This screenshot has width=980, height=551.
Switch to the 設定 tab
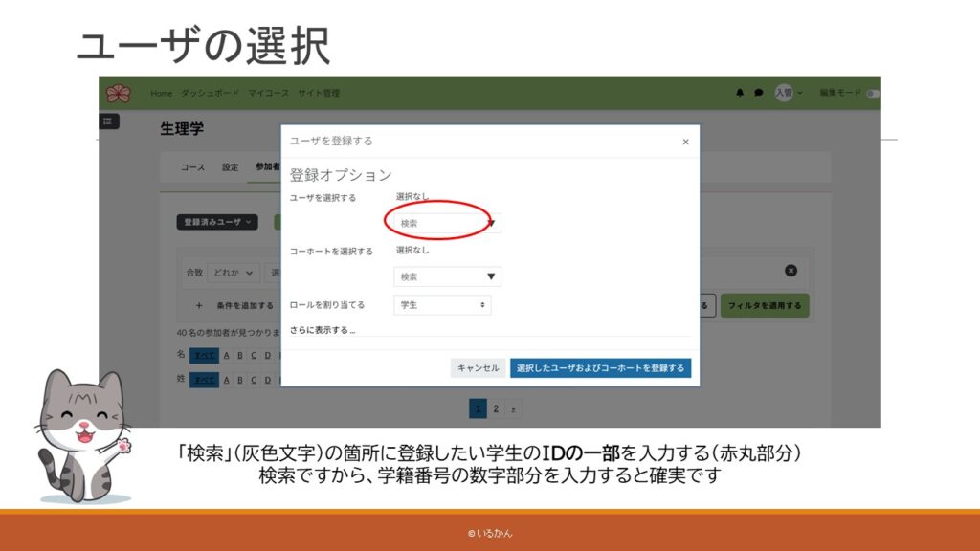click(x=231, y=167)
